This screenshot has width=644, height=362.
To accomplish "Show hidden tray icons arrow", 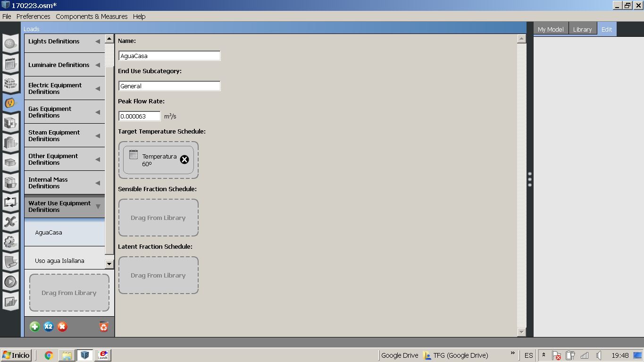I will pos(544,355).
